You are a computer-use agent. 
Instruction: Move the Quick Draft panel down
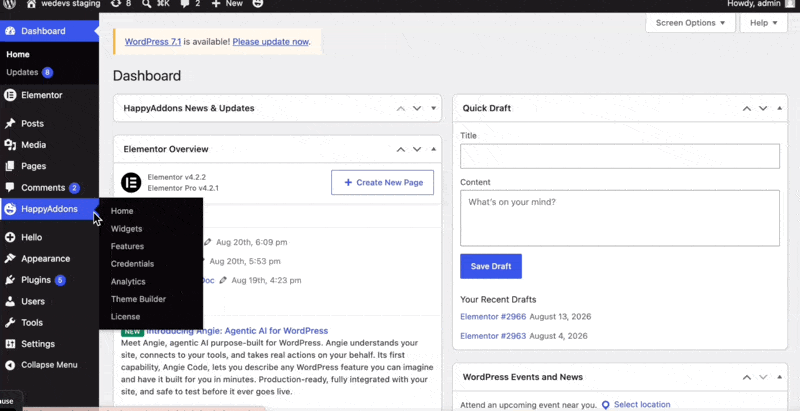tap(763, 108)
